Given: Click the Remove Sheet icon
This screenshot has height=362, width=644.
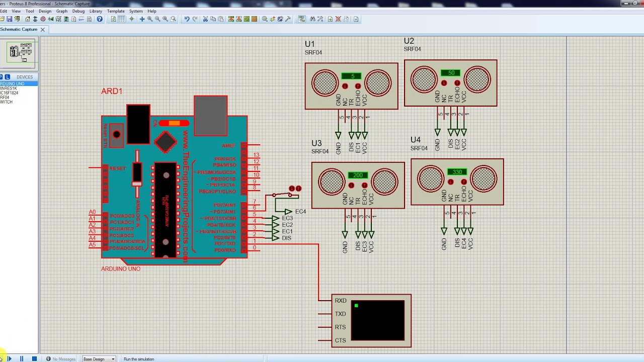Looking at the screenshot, I should 338,19.
